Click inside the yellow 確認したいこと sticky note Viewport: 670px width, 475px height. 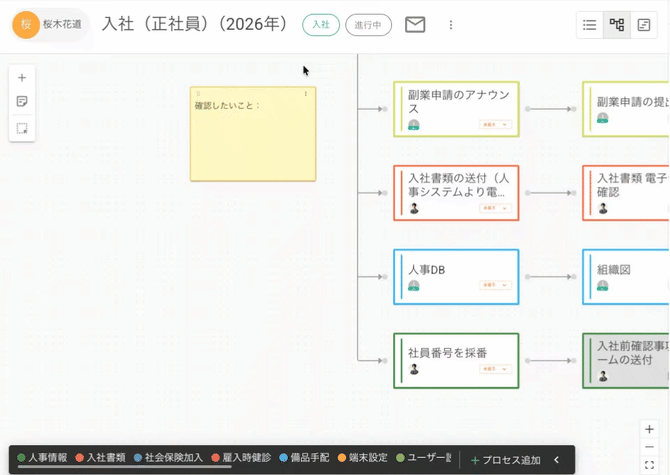253,134
